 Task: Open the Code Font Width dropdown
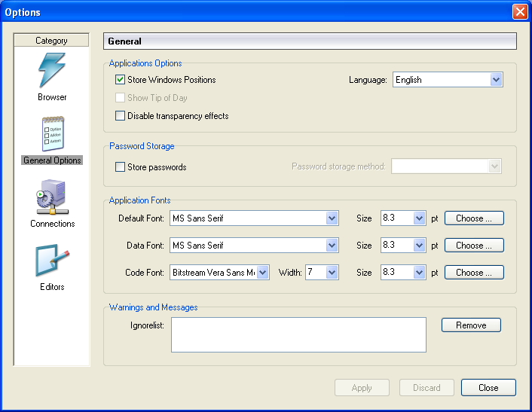[332, 273]
